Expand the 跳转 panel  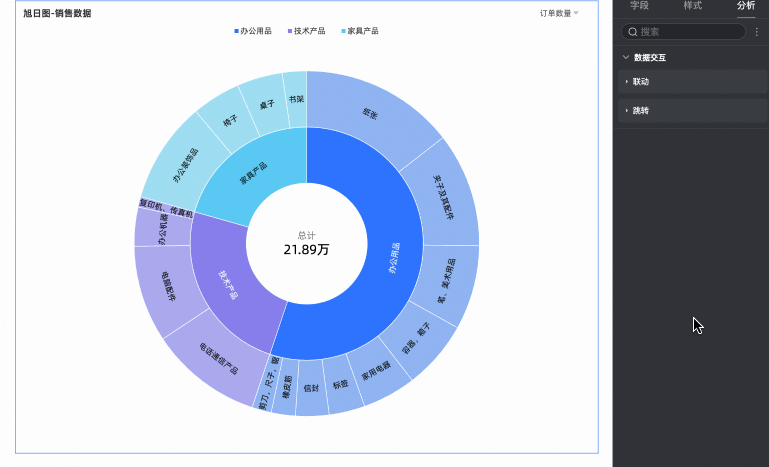click(x=692, y=110)
